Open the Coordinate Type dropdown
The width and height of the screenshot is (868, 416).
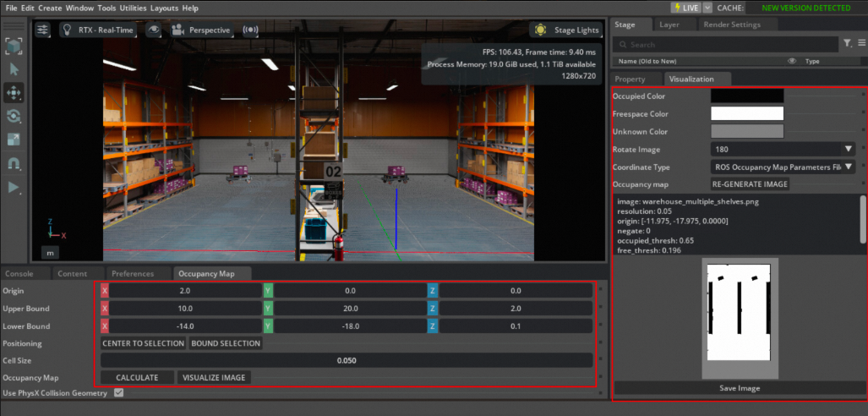783,167
